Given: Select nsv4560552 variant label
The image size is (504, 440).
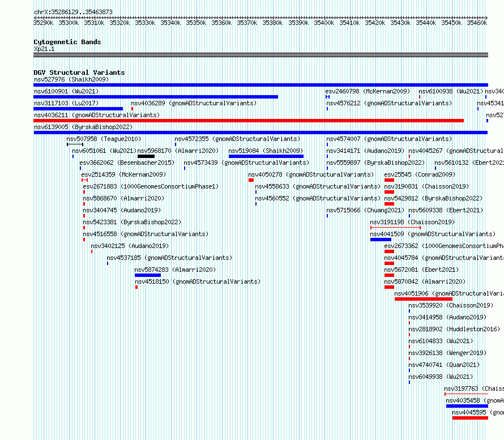Looking at the screenshot, I should pos(318,198).
